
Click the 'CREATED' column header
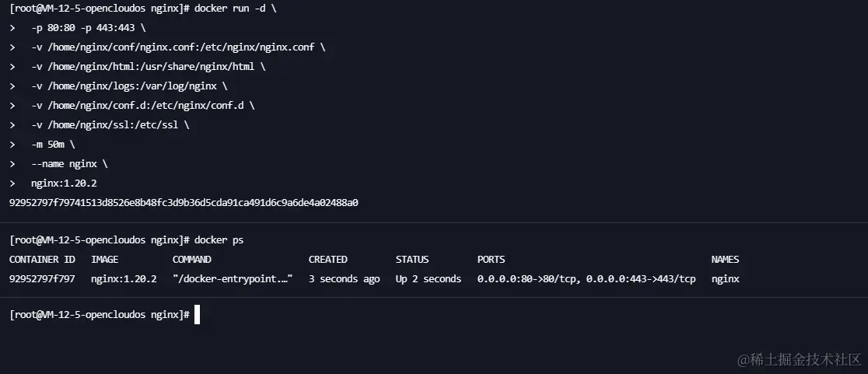(x=327, y=260)
